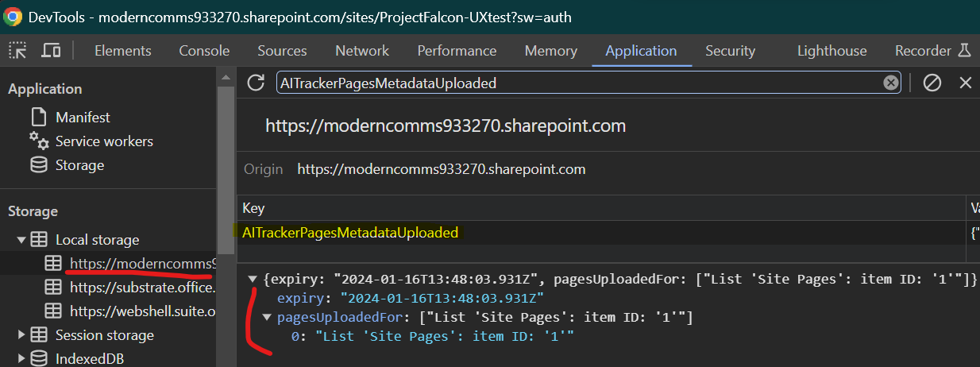Click the Local storage table icon
The height and width of the screenshot is (367, 980).
tap(39, 240)
